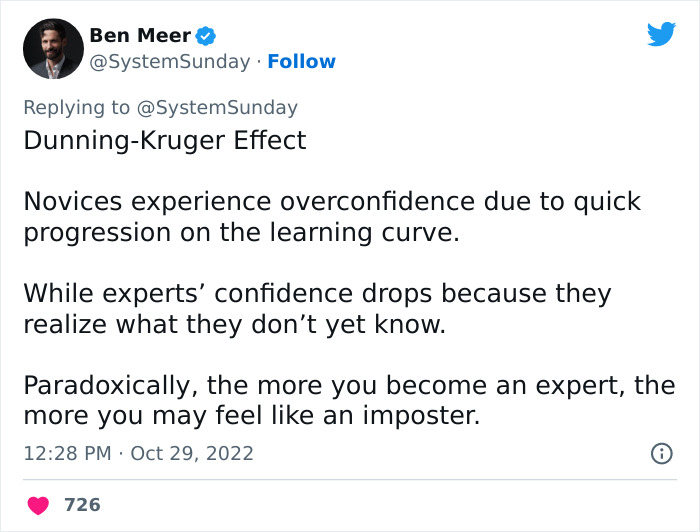Screen dimensions: 700x532
Task: Click the word 'imposter' in the tweet
Action: coord(422,416)
